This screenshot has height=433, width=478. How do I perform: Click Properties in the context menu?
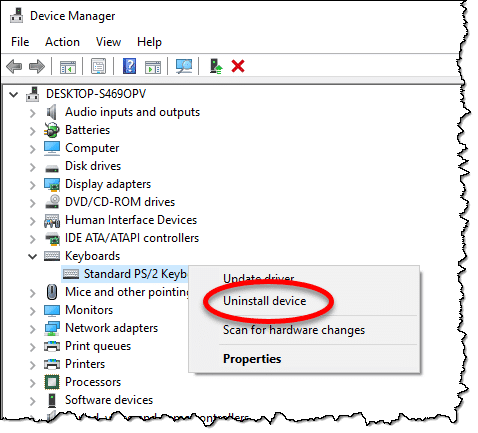point(252,359)
